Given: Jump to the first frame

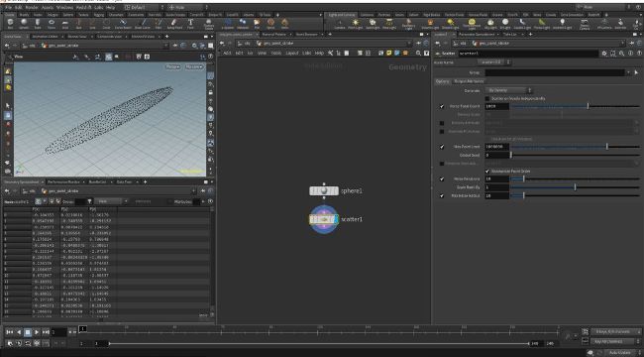Looking at the screenshot, I should click(x=10, y=332).
